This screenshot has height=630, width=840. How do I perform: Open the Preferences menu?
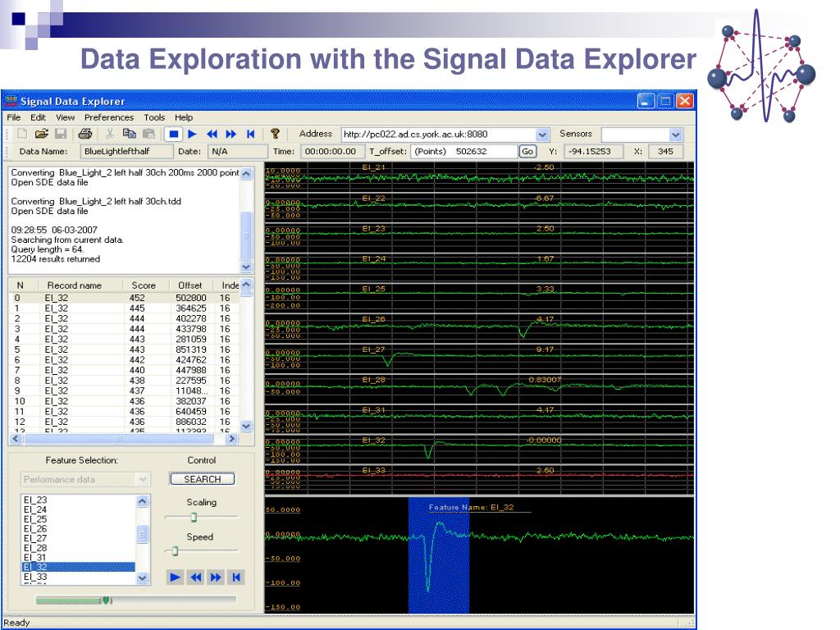[x=109, y=117]
